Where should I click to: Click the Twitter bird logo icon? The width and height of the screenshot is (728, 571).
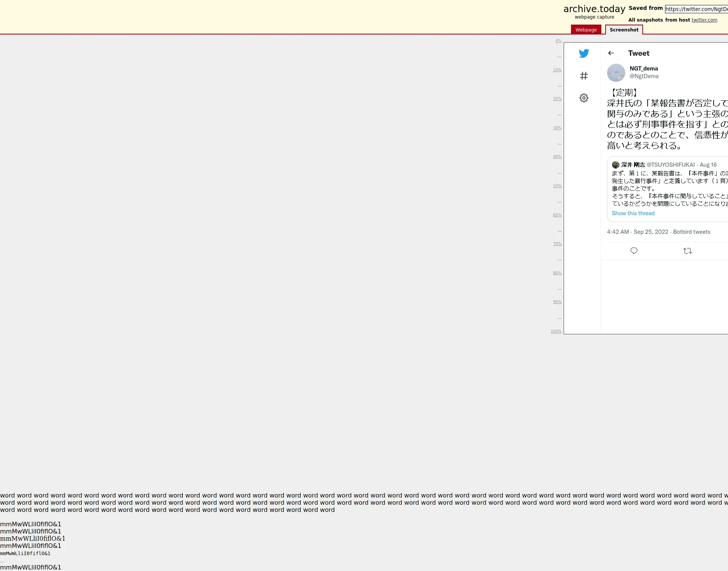[x=584, y=53]
